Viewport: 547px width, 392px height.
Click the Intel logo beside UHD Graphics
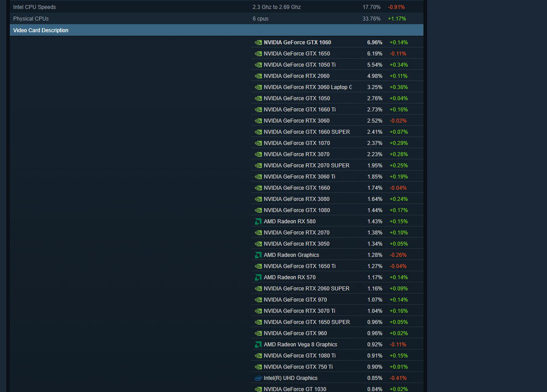(x=258, y=378)
